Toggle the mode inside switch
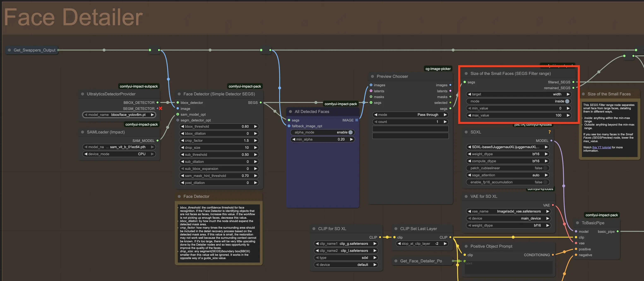 click(x=567, y=101)
